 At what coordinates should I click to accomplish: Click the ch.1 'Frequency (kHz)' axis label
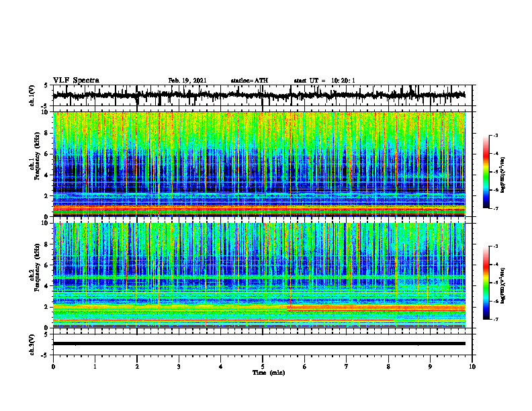point(37,156)
